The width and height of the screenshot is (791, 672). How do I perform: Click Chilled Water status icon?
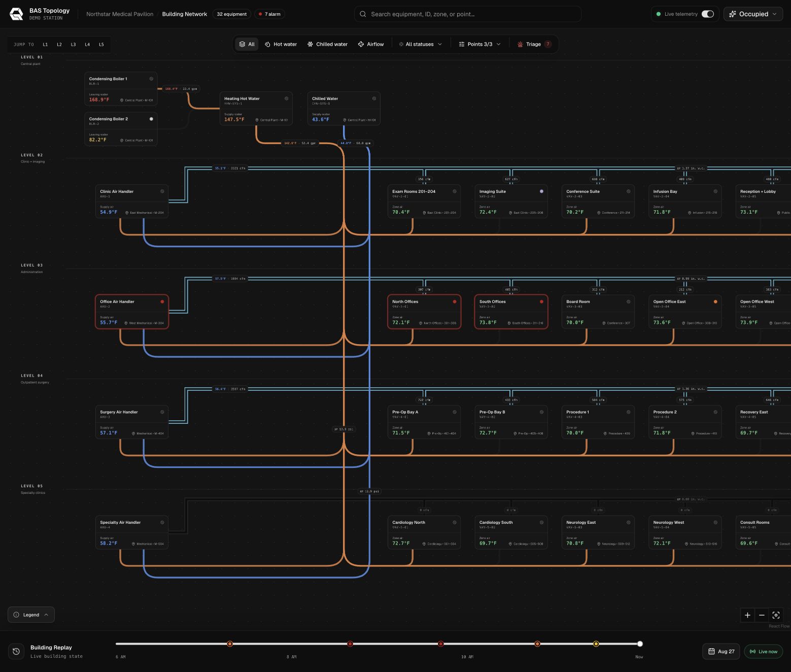pos(374,98)
